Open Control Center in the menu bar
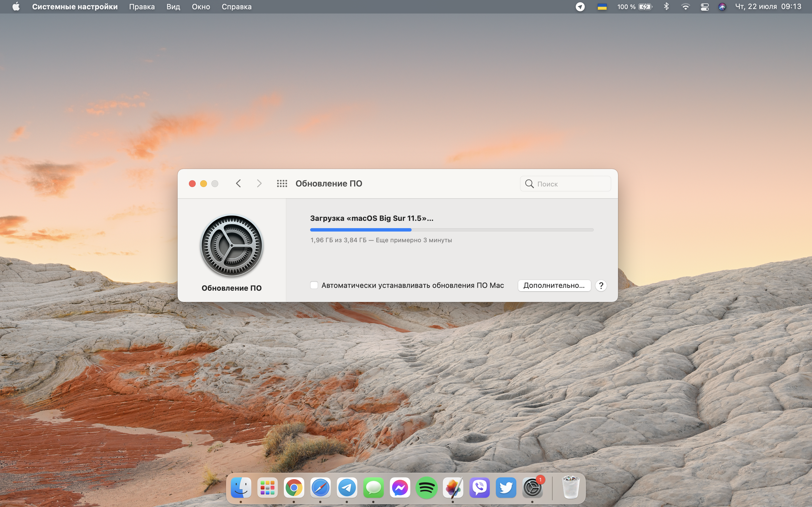The height and width of the screenshot is (507, 812). tap(705, 7)
